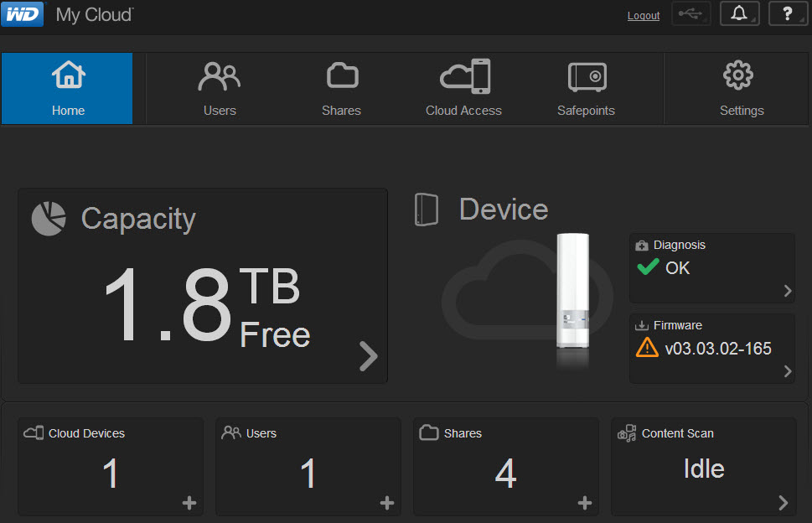The image size is (812, 523).
Task: Click the Firmware download icon
Action: click(642, 325)
